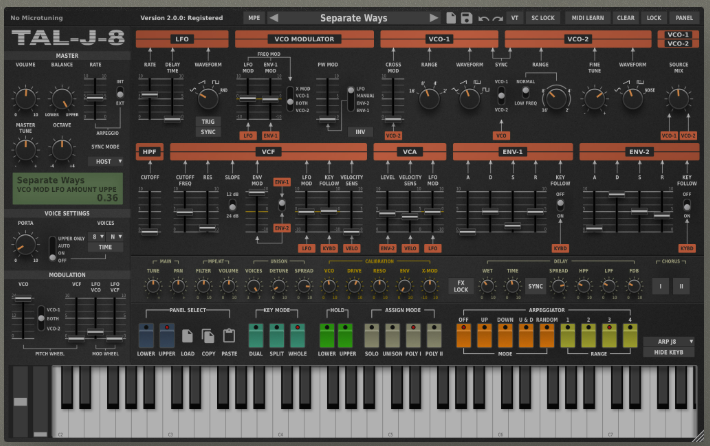Toggle the VCO sync switch
The width and height of the screenshot is (710, 446).
501,96
